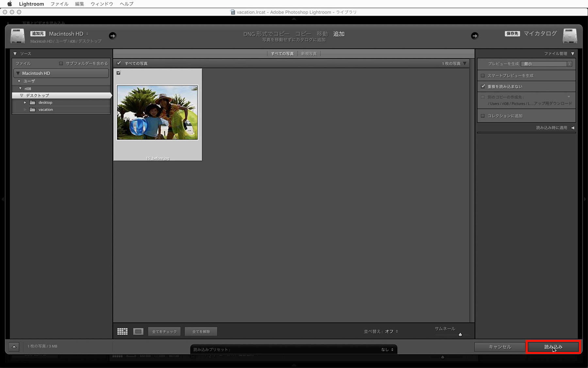Image resolution: width=588 pixels, height=368 pixels.
Task: Collapse the ソース panel
Action: coord(15,54)
